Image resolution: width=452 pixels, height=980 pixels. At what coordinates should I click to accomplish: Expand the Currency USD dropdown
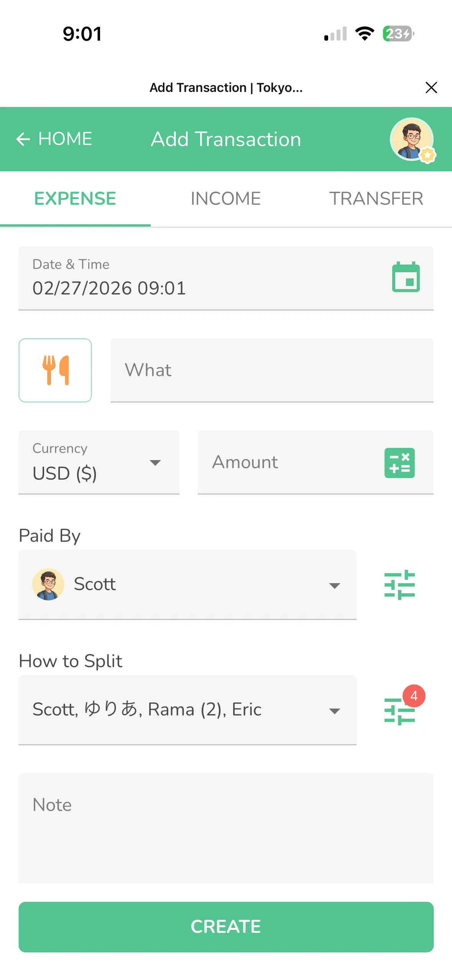[x=155, y=463]
